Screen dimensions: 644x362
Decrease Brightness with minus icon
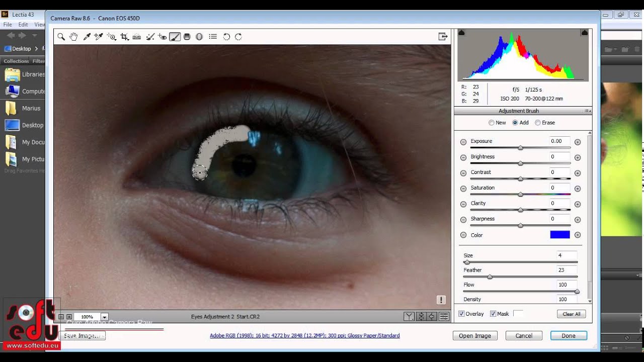point(463,158)
